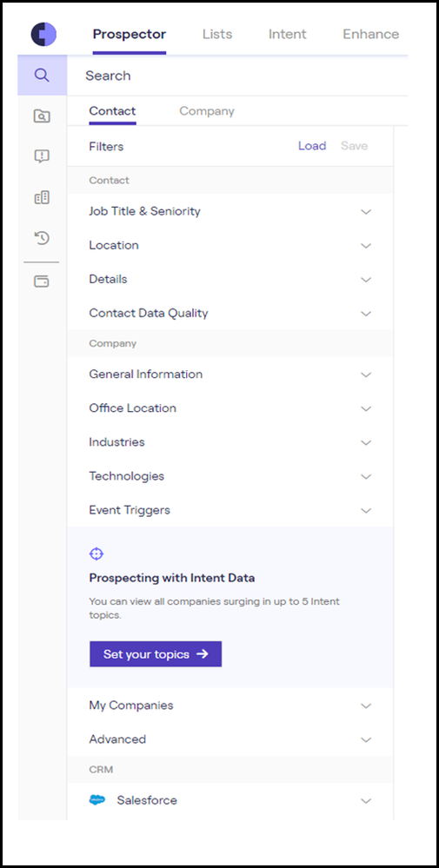439x868 pixels.
Task: Switch to the Company search tab
Action: pyautogui.click(x=207, y=111)
